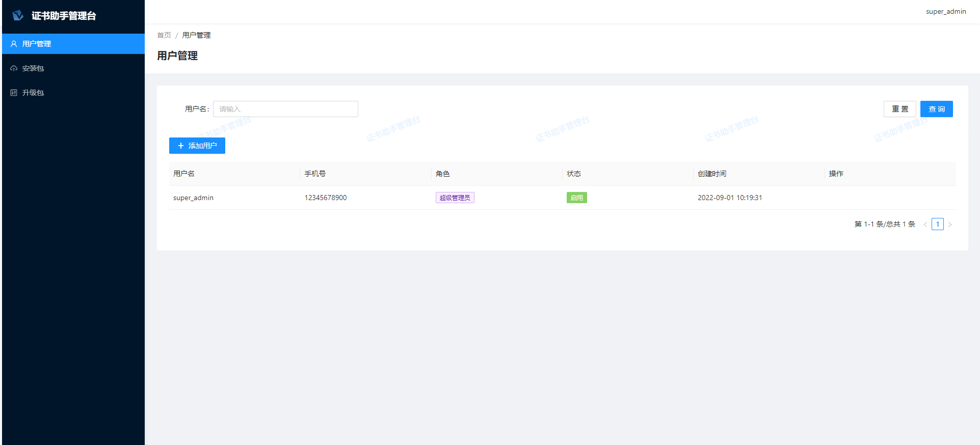Open the 升级包 sidebar menu
980x445 pixels.
tap(73, 93)
